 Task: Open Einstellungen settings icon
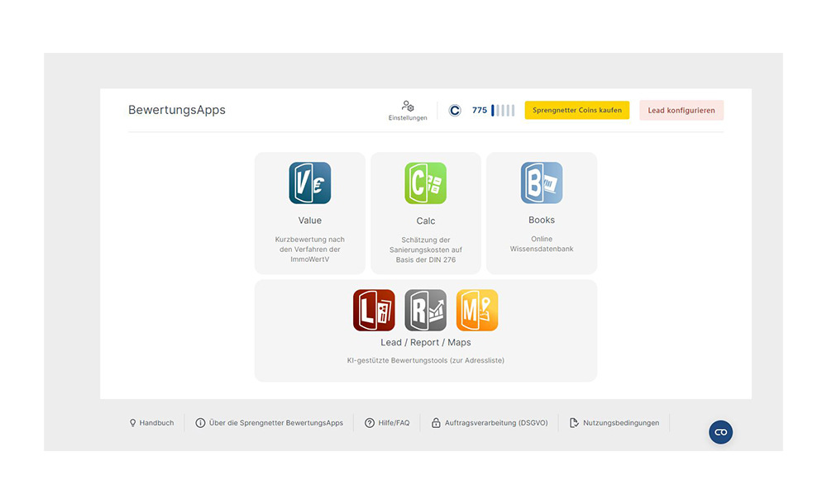click(x=408, y=106)
